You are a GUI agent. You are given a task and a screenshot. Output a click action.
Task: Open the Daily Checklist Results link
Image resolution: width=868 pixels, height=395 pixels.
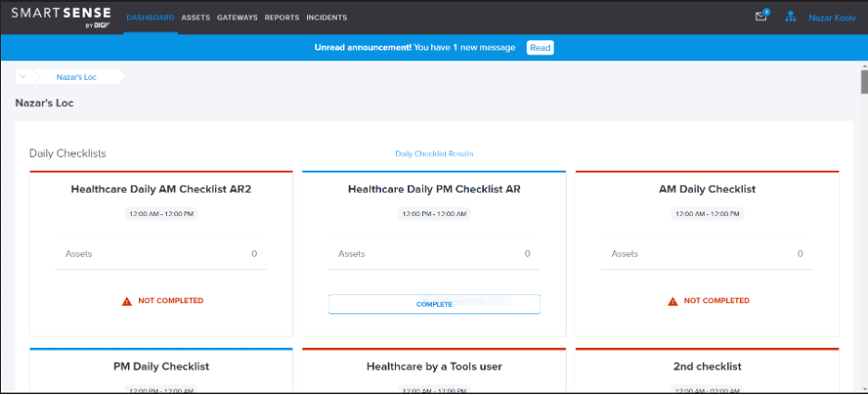coord(434,154)
